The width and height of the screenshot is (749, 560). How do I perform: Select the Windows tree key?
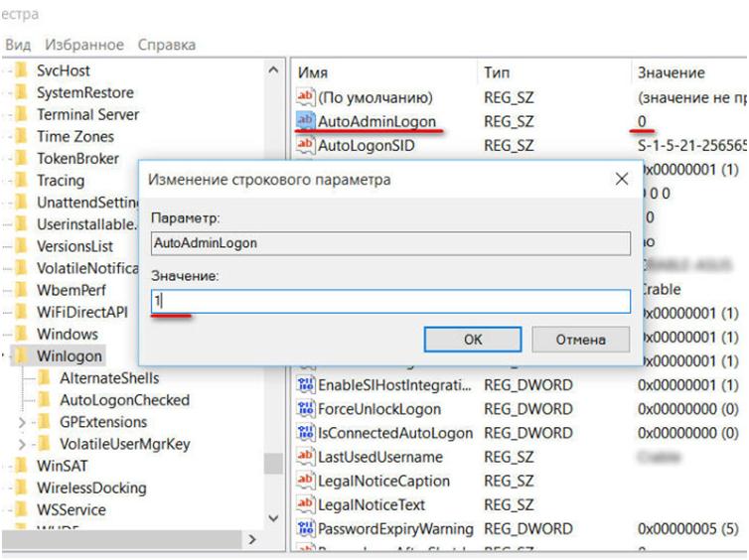(68, 334)
